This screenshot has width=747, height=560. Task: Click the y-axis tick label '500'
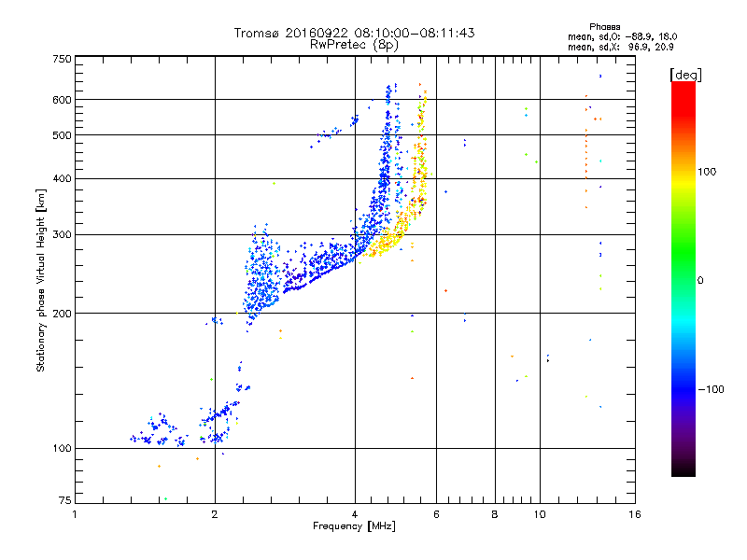(62, 135)
